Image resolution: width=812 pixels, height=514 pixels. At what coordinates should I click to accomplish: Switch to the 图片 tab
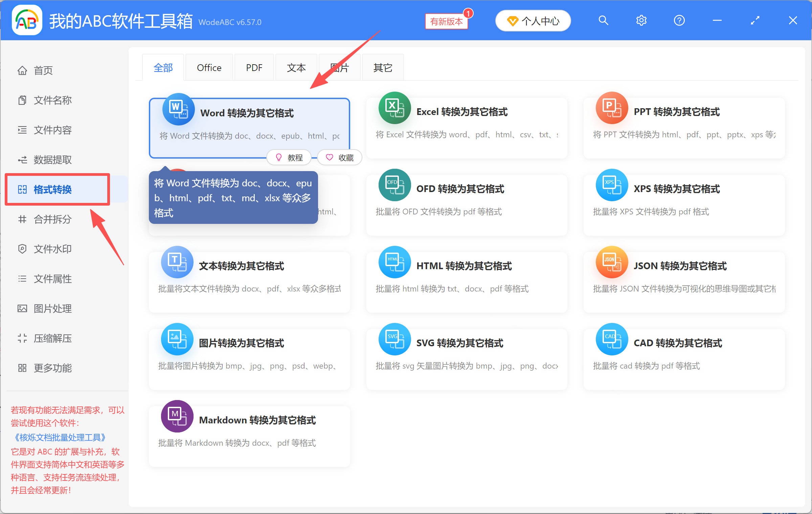coord(340,67)
